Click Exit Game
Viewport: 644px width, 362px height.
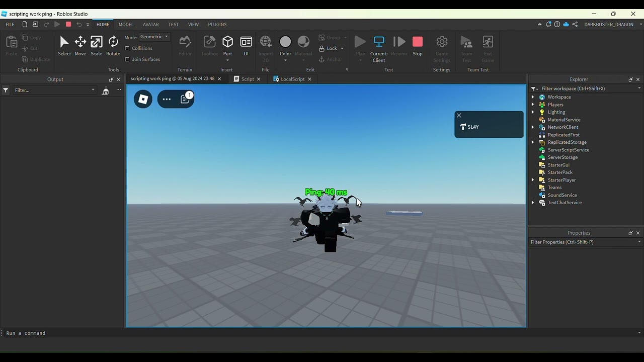[488, 49]
